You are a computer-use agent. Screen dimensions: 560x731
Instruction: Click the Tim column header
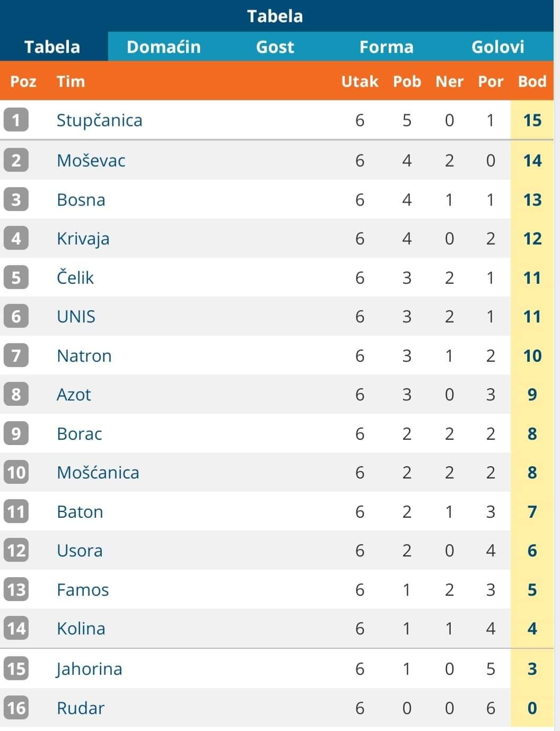tap(71, 81)
